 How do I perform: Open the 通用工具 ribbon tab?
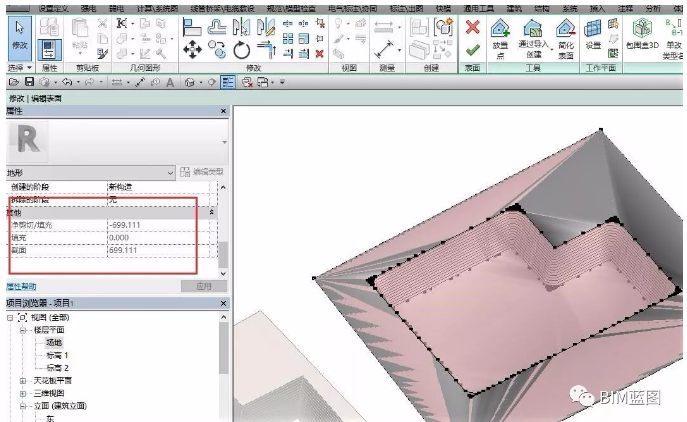click(478, 8)
